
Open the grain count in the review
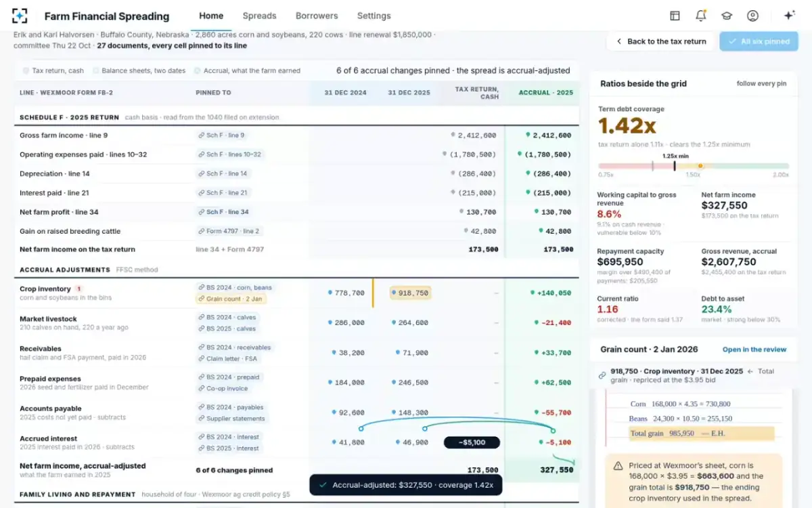(754, 350)
